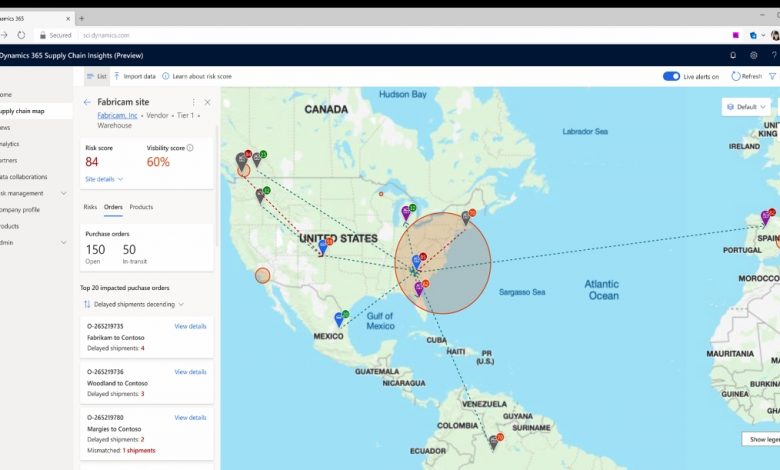Expand Site details
780x470 pixels.
click(104, 179)
